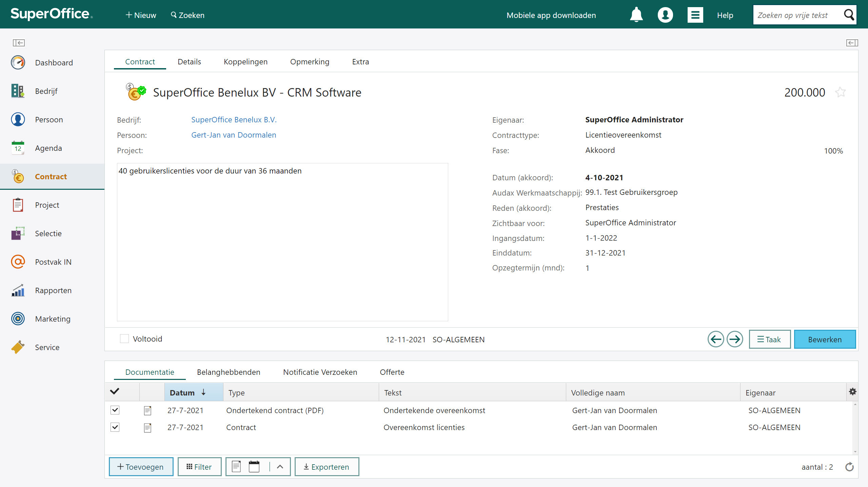Click the Exporteren button
Image resolution: width=868 pixels, height=487 pixels.
327,467
